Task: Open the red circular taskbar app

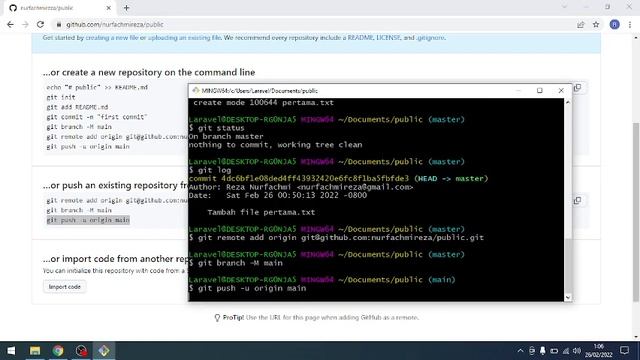Action: tap(81, 351)
